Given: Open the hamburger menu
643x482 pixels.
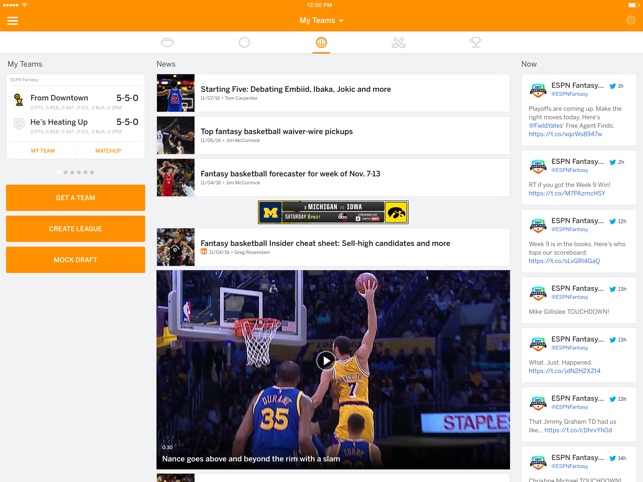Looking at the screenshot, I should tap(12, 20).
